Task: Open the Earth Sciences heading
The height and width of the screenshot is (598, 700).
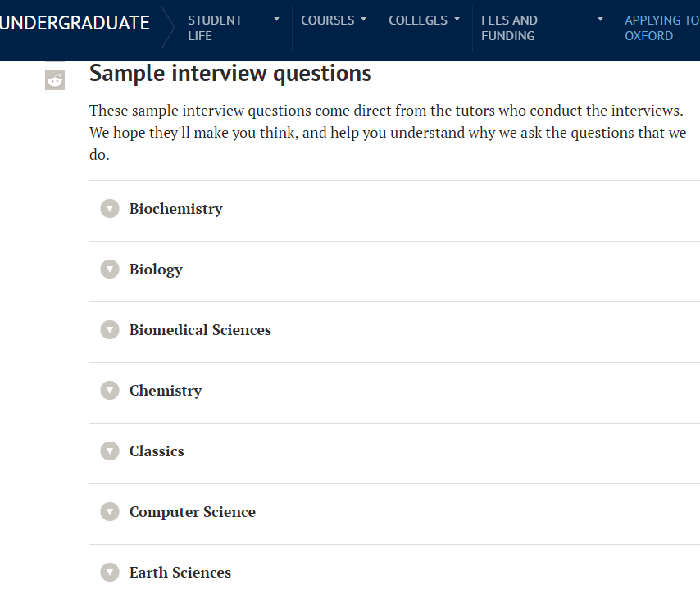Action: 180,573
